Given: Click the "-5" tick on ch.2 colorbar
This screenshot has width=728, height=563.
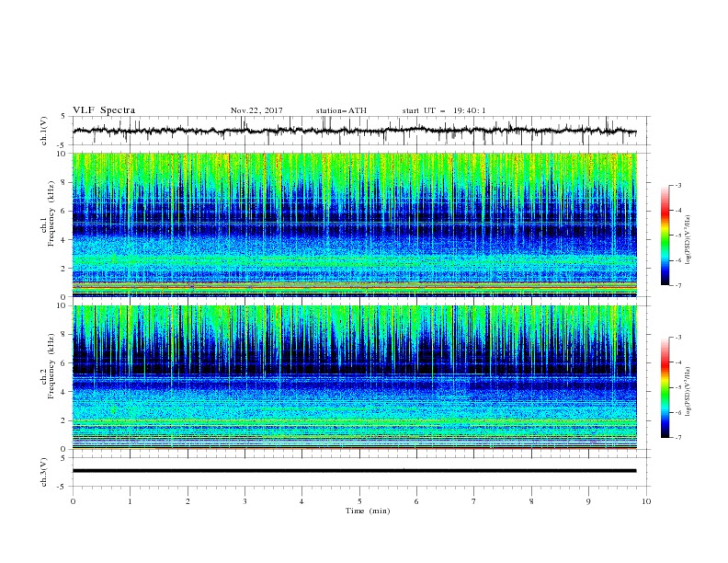Looking at the screenshot, I should (x=678, y=387).
